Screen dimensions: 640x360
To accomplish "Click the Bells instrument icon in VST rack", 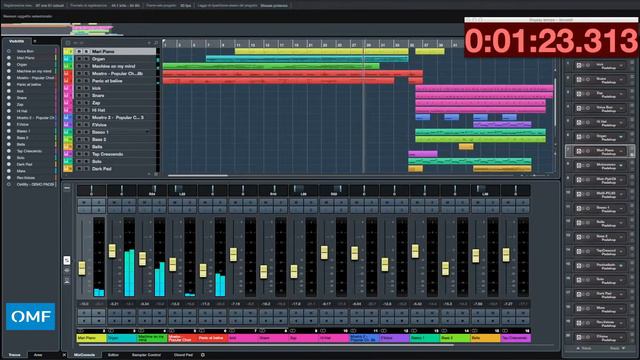I will [x=579, y=223].
